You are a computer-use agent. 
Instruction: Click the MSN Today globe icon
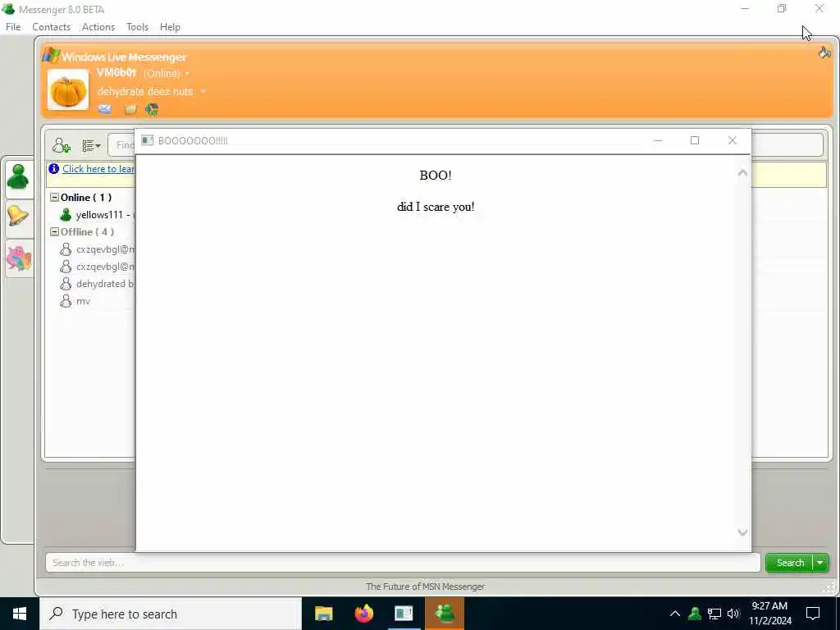pos(152,110)
